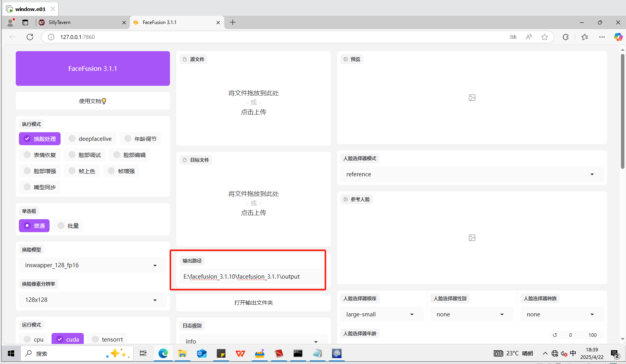Click the FaceFusion 3.1.1 purple banner

tap(93, 68)
